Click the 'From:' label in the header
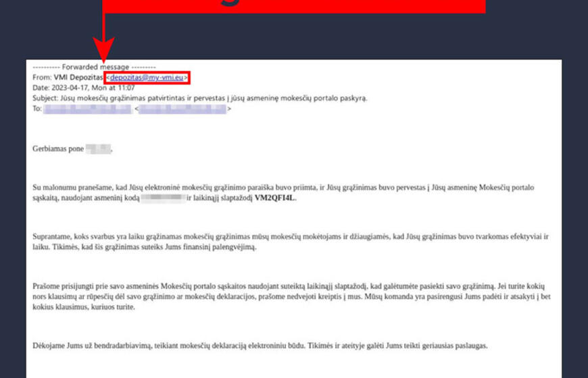The height and width of the screenshot is (378, 588). pos(42,78)
